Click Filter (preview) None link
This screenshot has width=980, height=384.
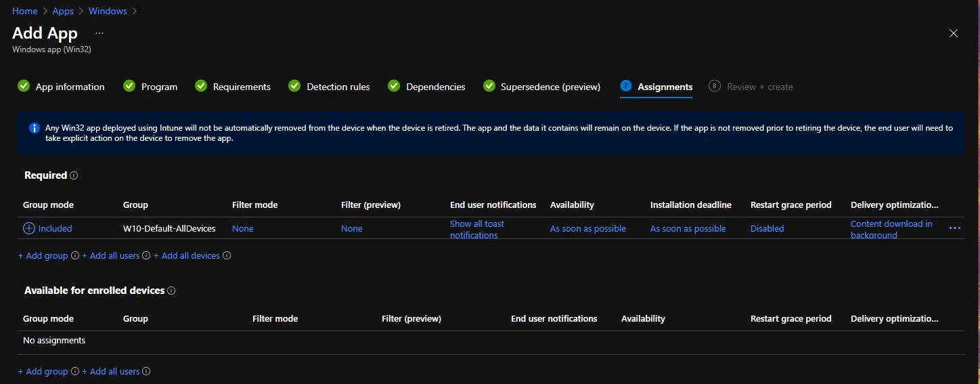point(352,229)
